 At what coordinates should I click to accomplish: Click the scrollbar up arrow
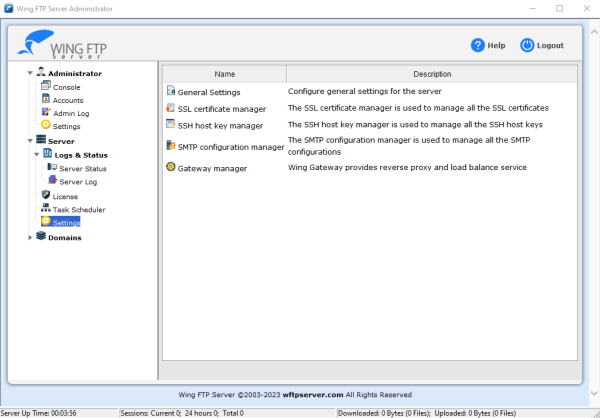[x=594, y=32]
